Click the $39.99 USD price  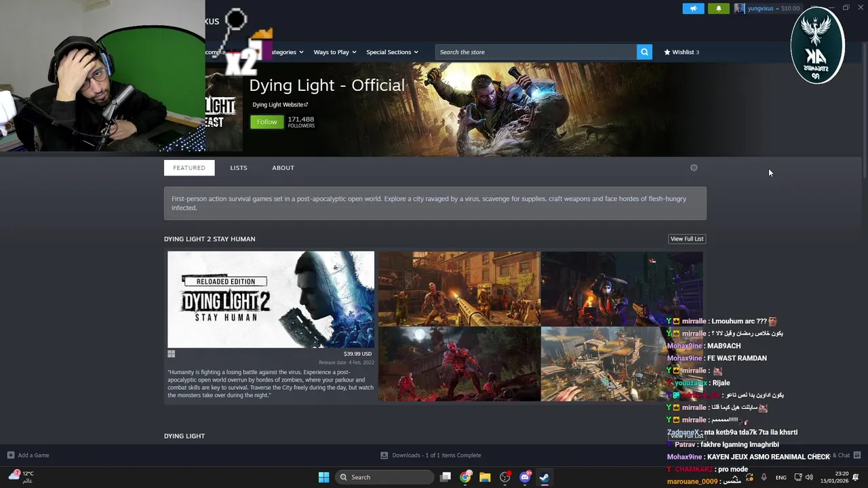[x=357, y=354]
